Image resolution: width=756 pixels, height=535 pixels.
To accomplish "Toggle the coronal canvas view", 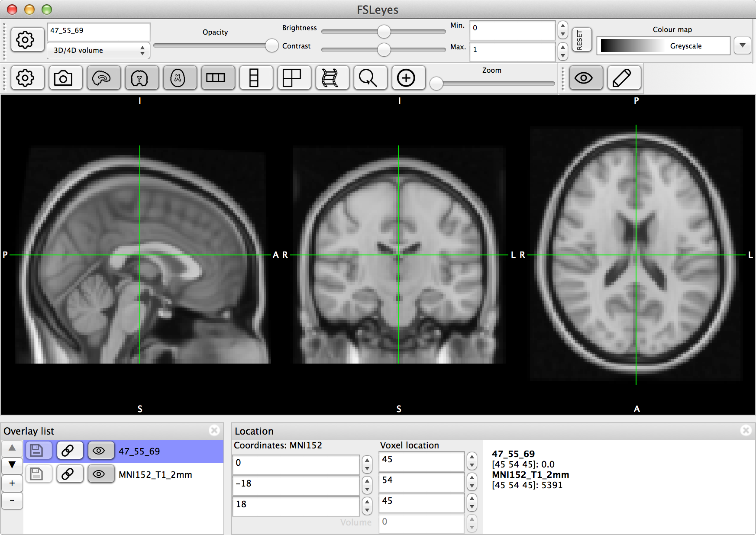I will point(139,78).
